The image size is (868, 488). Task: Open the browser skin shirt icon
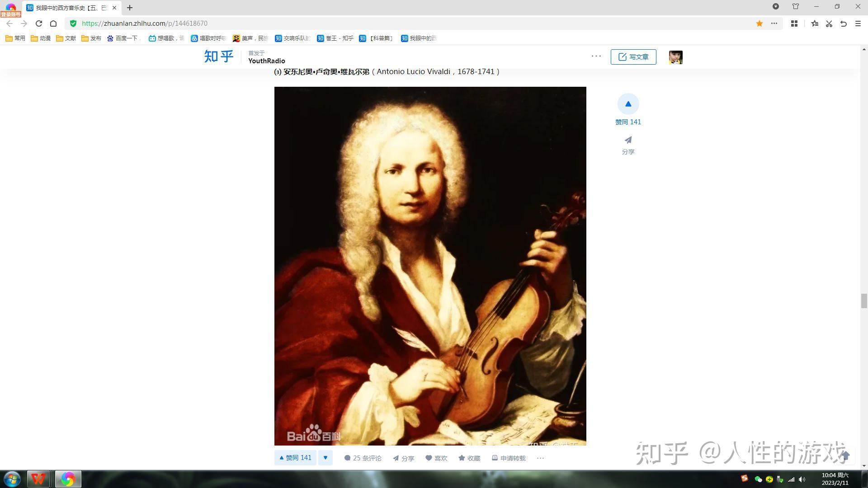click(796, 6)
